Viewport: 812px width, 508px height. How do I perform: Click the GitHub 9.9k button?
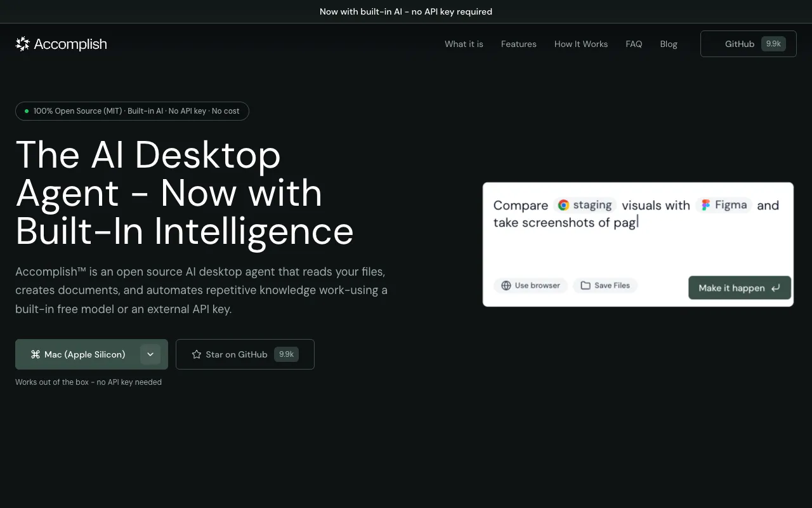point(748,44)
